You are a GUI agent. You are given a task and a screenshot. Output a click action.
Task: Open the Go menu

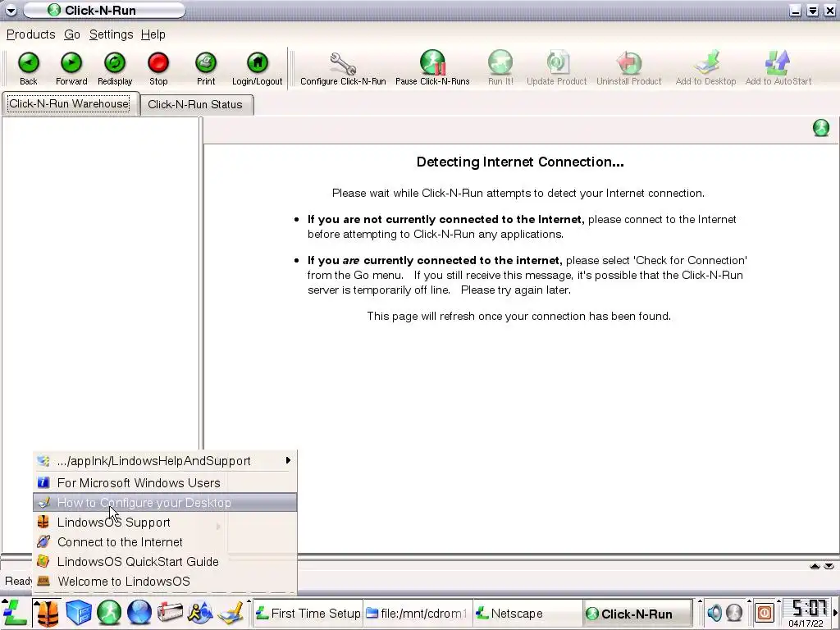point(72,34)
